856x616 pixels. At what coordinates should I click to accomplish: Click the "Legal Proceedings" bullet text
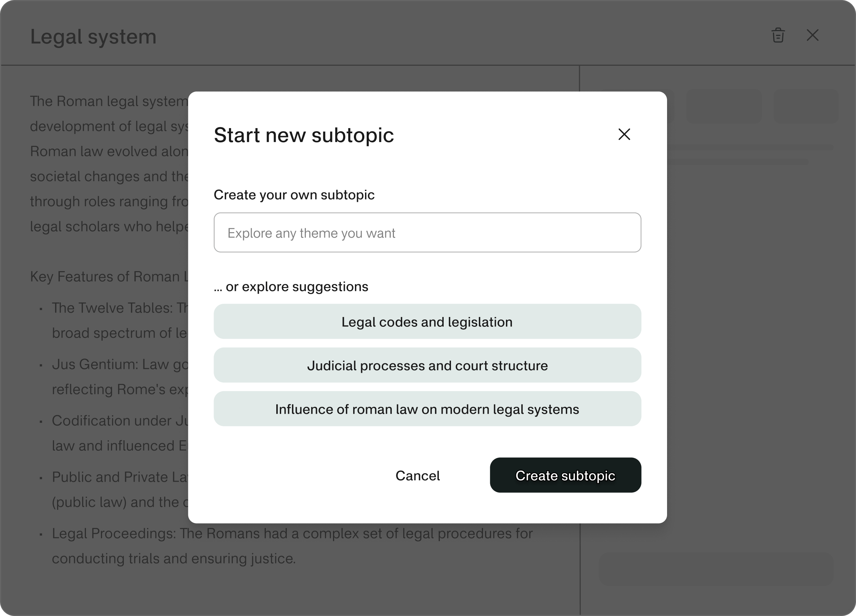coord(292,534)
